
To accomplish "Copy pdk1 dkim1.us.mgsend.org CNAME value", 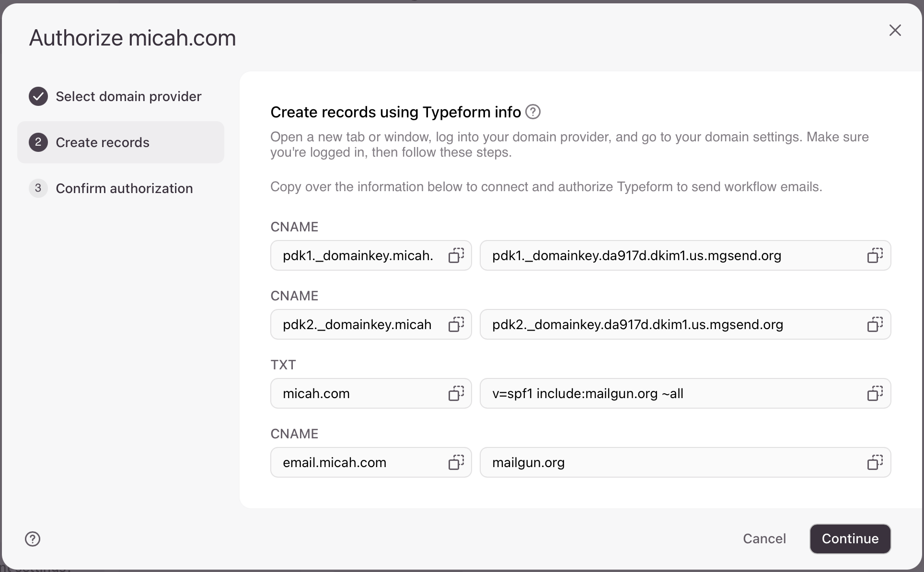I will tap(875, 255).
